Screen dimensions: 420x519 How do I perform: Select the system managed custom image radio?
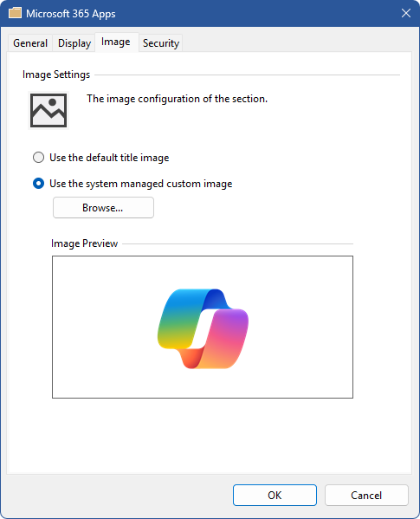coord(38,184)
